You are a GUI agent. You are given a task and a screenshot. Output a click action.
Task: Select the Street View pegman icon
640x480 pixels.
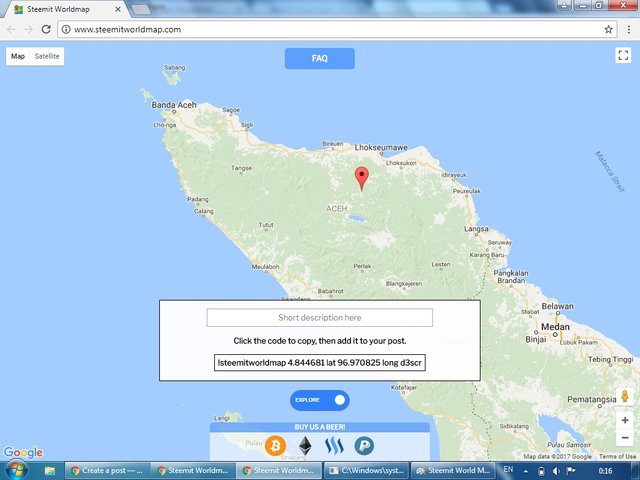tap(624, 396)
